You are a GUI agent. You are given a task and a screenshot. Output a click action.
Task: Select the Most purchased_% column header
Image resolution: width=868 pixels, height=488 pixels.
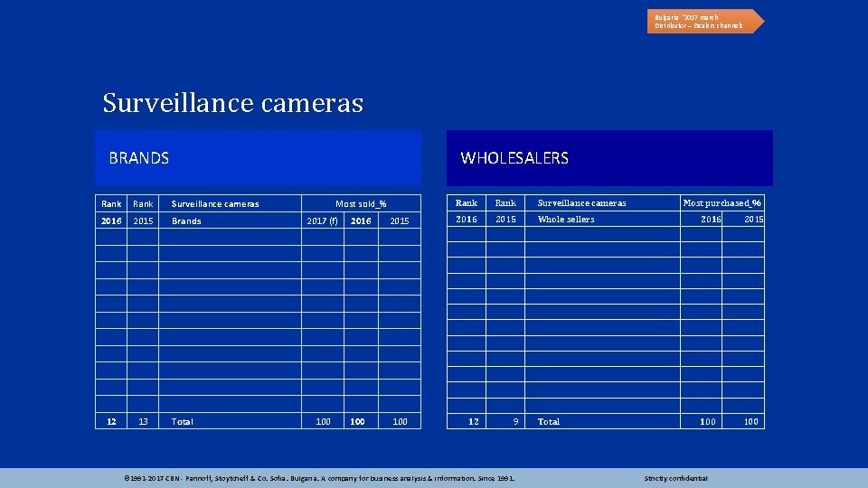pyautogui.click(x=722, y=203)
